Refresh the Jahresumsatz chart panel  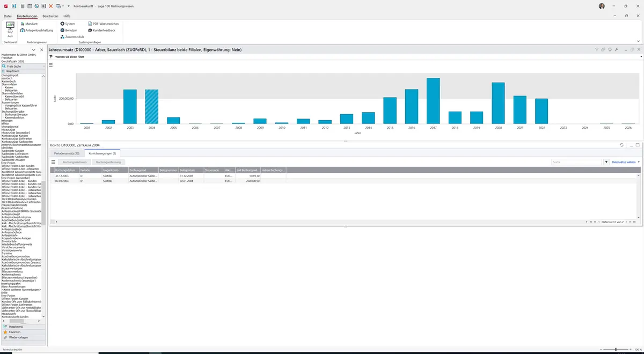tap(610, 49)
